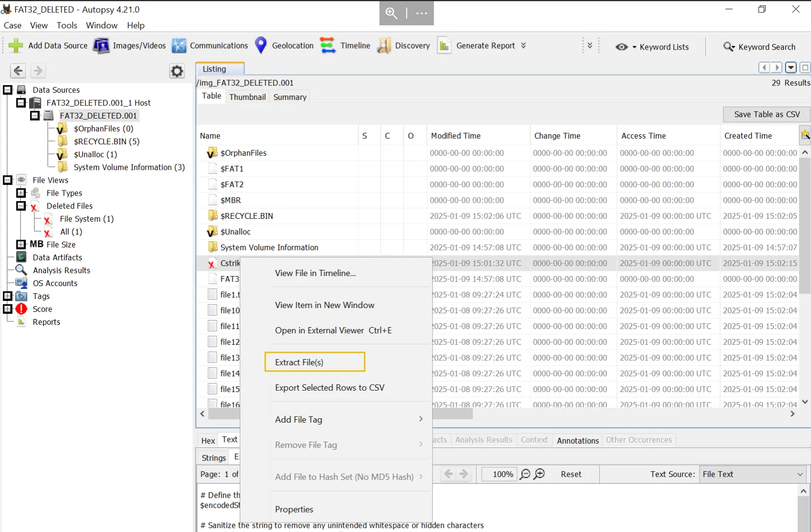Viewport: 811px width, 532px height.
Task: Collapse the FAT32_DELETED.001_1 Host node
Action: click(x=21, y=103)
